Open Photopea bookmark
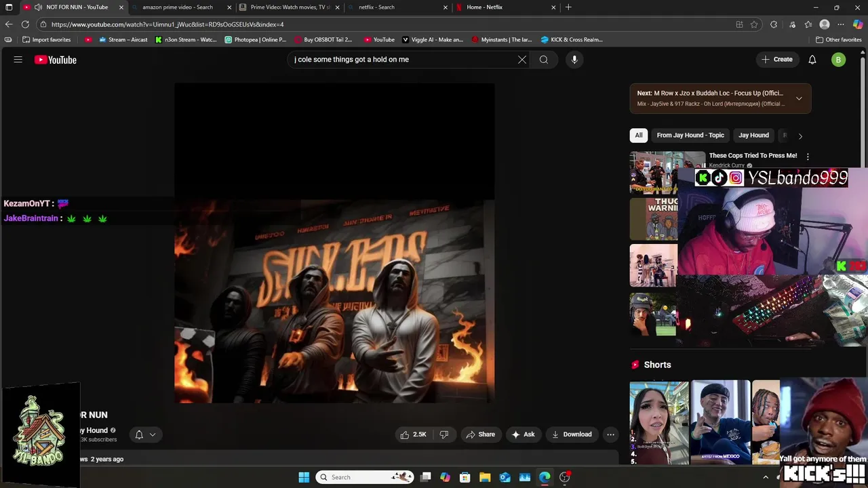 (256, 39)
